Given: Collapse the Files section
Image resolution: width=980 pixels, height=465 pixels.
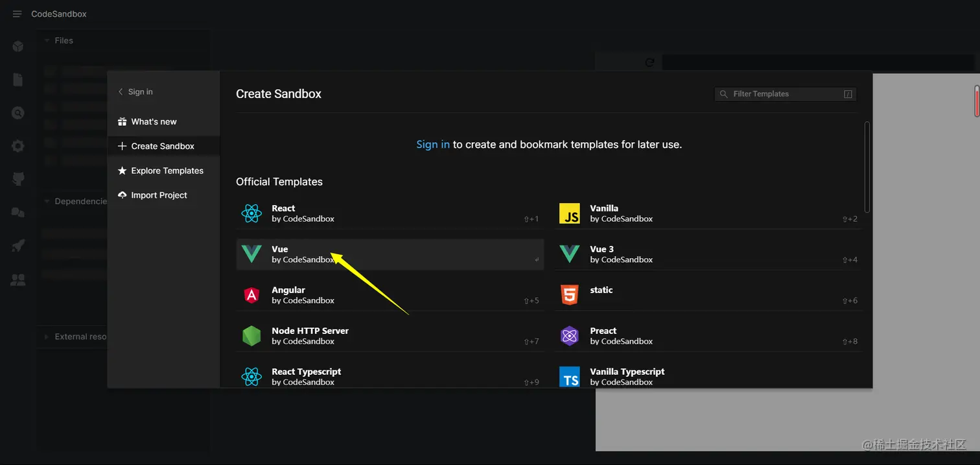Looking at the screenshot, I should tap(58, 40).
